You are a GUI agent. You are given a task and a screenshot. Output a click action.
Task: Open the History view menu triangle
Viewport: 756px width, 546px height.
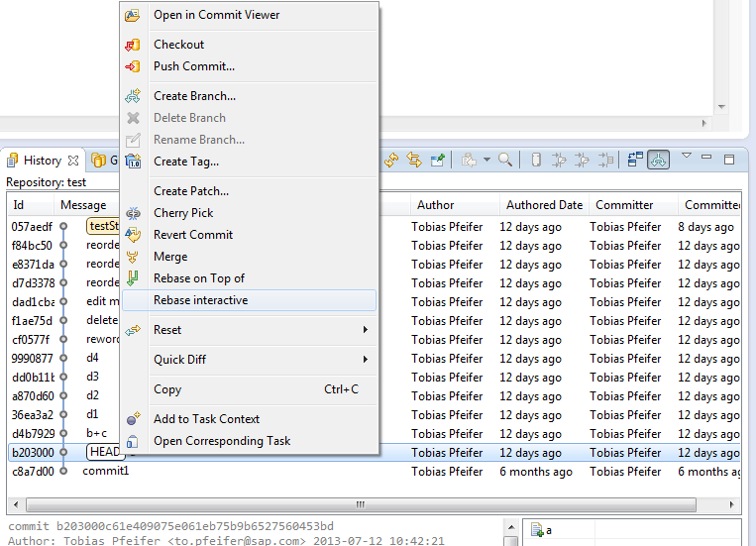pyautogui.click(x=686, y=157)
